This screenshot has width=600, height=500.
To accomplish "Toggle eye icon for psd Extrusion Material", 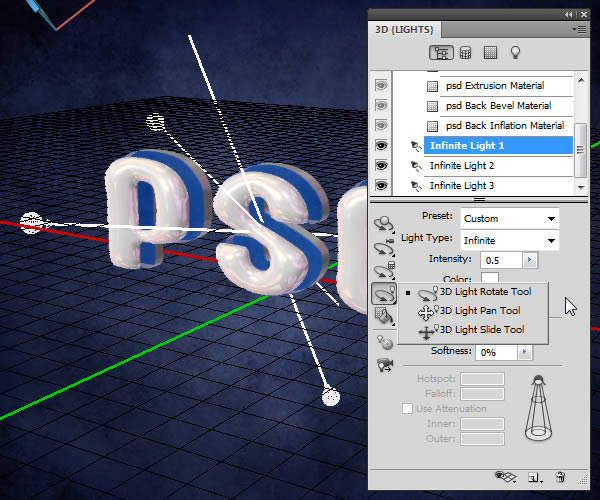I will [383, 86].
